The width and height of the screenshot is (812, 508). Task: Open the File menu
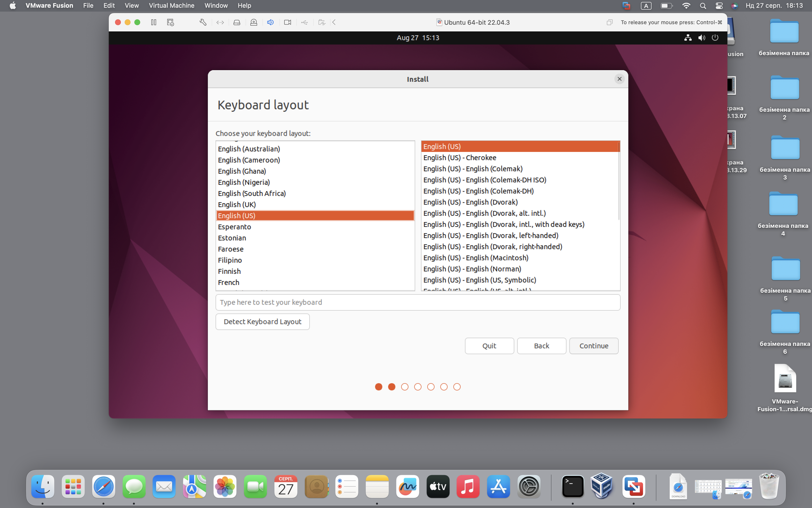[88, 5]
